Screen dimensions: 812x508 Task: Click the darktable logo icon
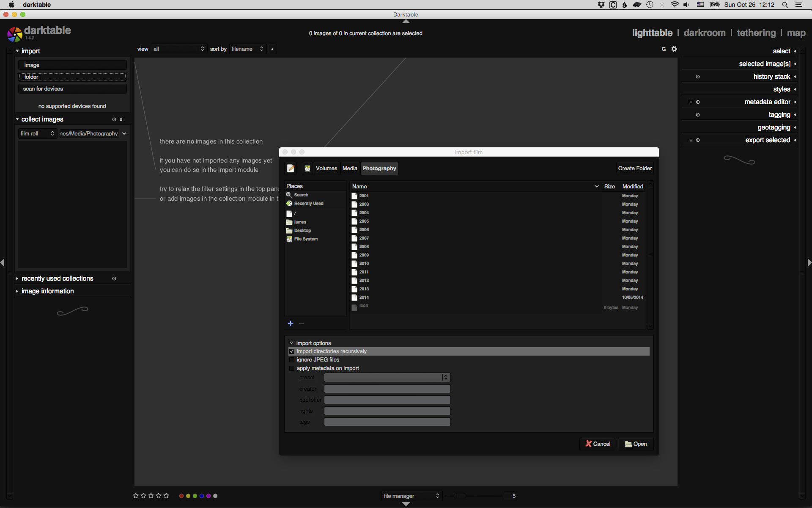tap(14, 34)
